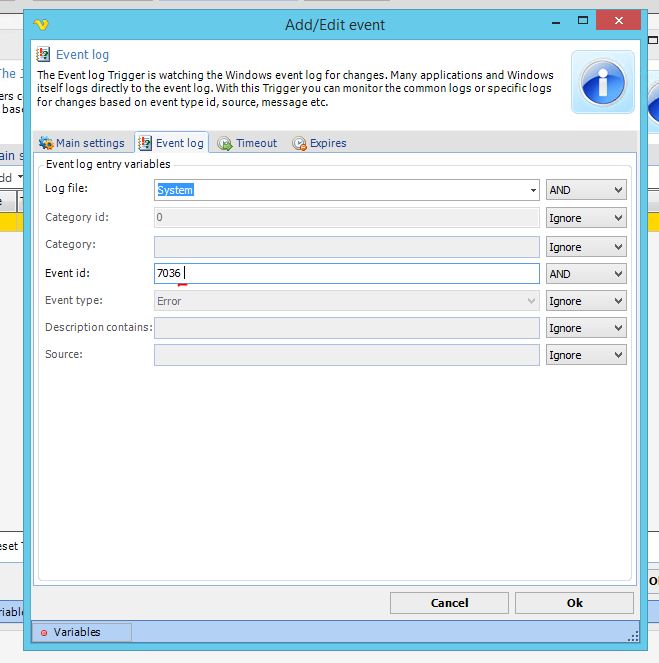Open Category id Ignore condition dropdown
This screenshot has width=659, height=663.
(x=586, y=218)
